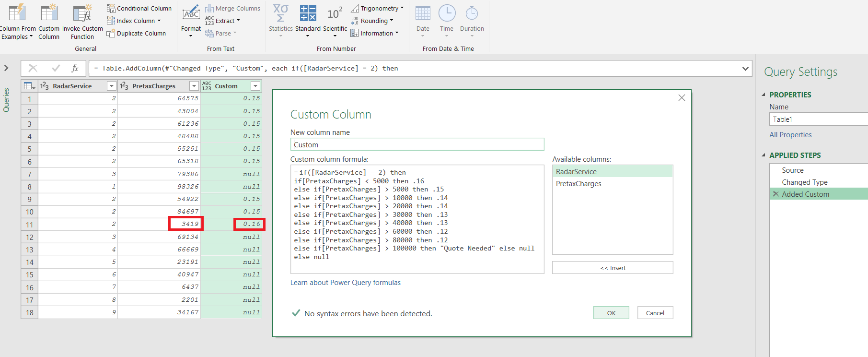Open Conditional Column tool
Screen dimensions: 868x357
point(139,8)
